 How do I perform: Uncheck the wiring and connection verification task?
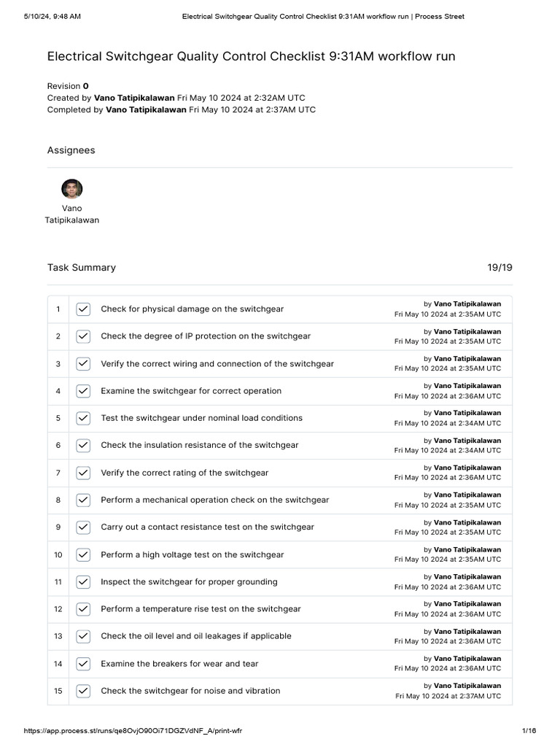pyautogui.click(x=83, y=363)
